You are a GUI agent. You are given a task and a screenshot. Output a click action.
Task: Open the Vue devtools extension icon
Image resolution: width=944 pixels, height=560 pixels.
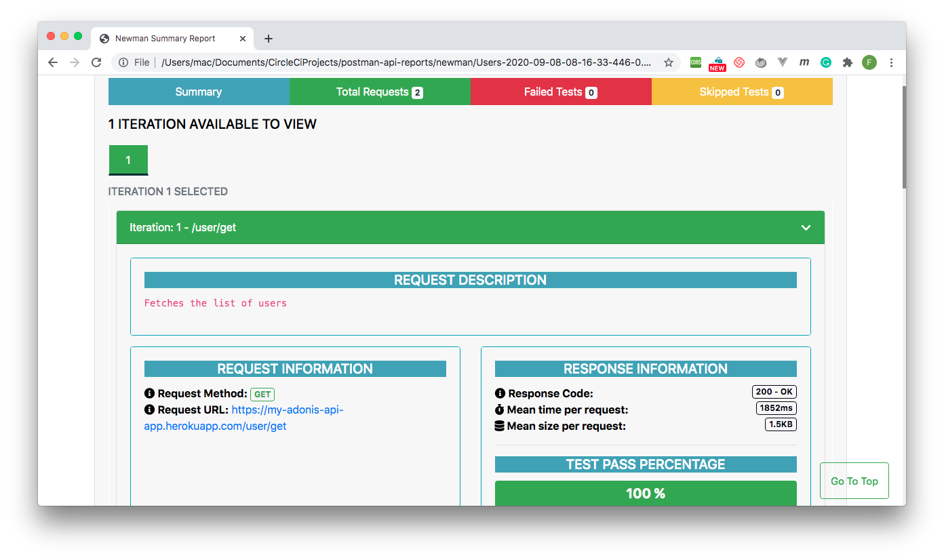click(x=782, y=62)
